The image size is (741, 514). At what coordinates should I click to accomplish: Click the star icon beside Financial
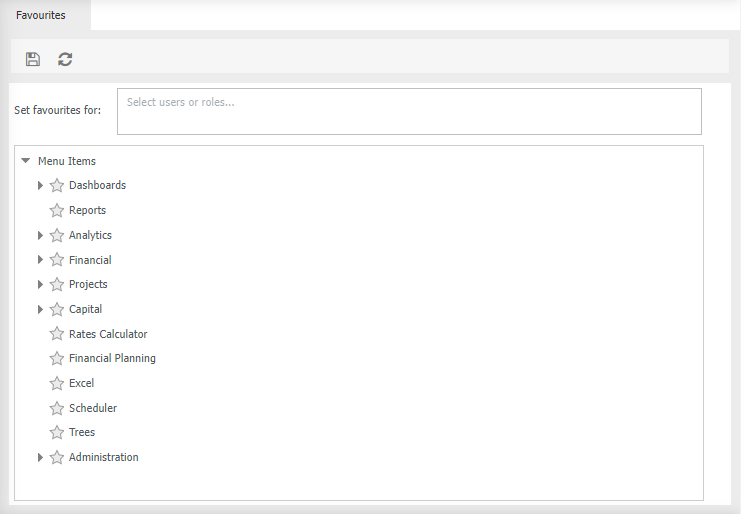click(x=57, y=260)
